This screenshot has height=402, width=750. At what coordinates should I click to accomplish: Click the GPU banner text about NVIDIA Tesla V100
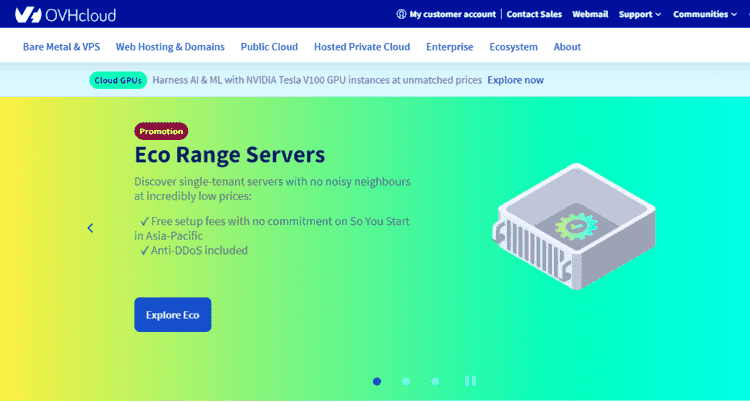pyautogui.click(x=317, y=80)
